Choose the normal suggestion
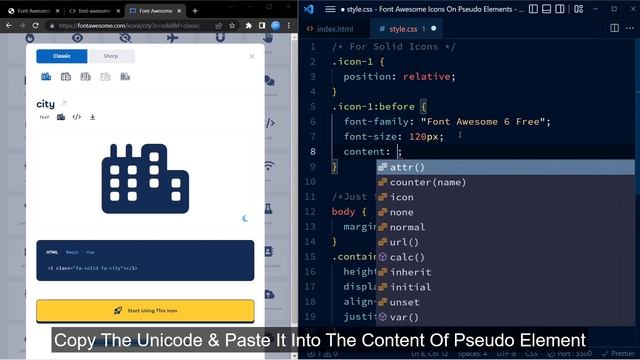Image resolution: width=640 pixels, height=360 pixels. tap(505, 227)
